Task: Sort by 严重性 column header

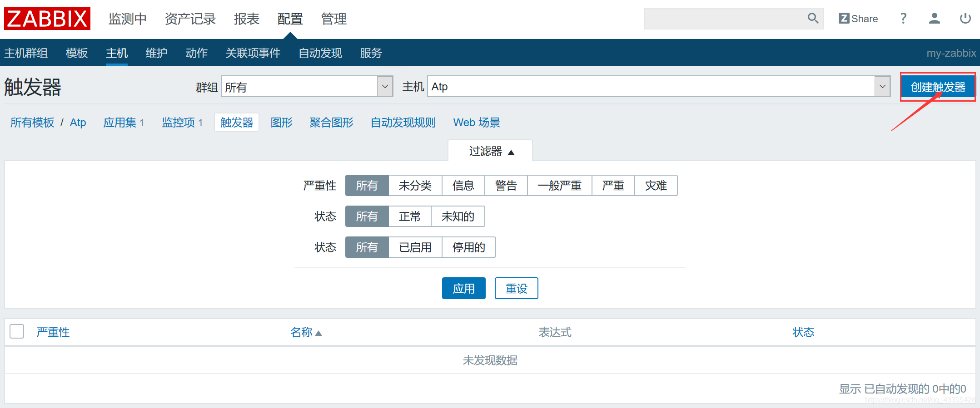Action: (x=53, y=332)
